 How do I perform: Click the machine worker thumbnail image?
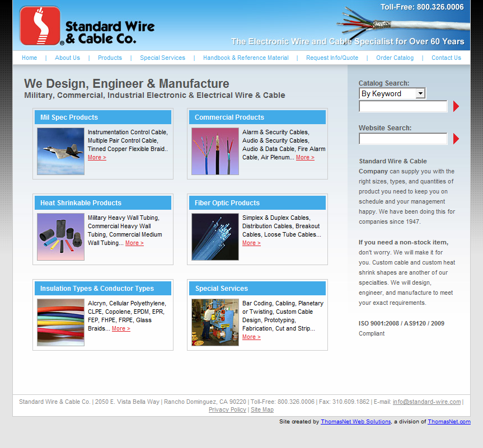215,323
